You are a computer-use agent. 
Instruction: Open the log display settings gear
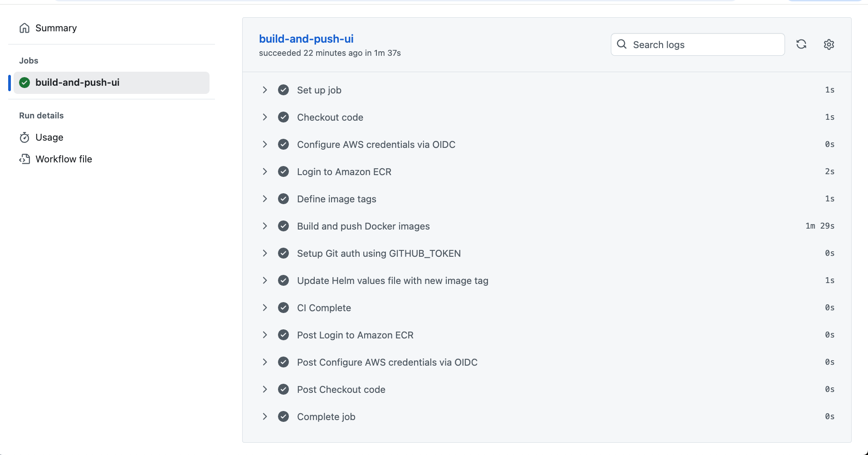[x=829, y=44]
